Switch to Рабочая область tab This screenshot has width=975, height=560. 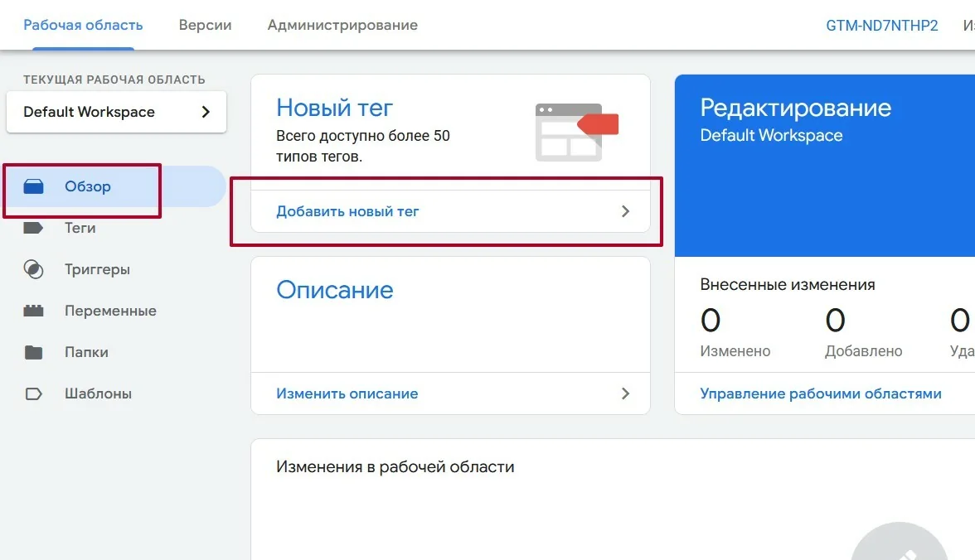pos(83,26)
